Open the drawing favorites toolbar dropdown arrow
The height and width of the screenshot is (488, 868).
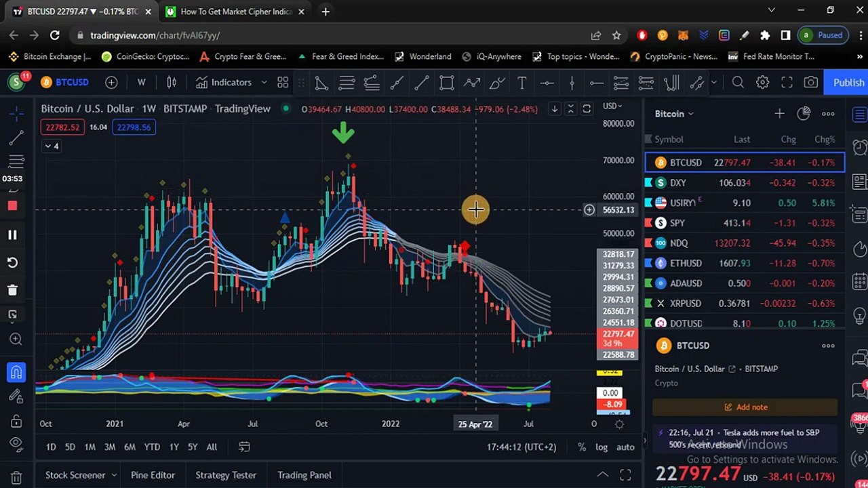pyautogui.click(x=713, y=82)
